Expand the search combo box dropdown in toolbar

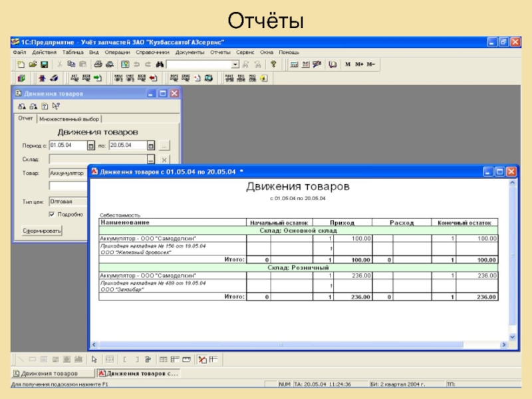(235, 65)
